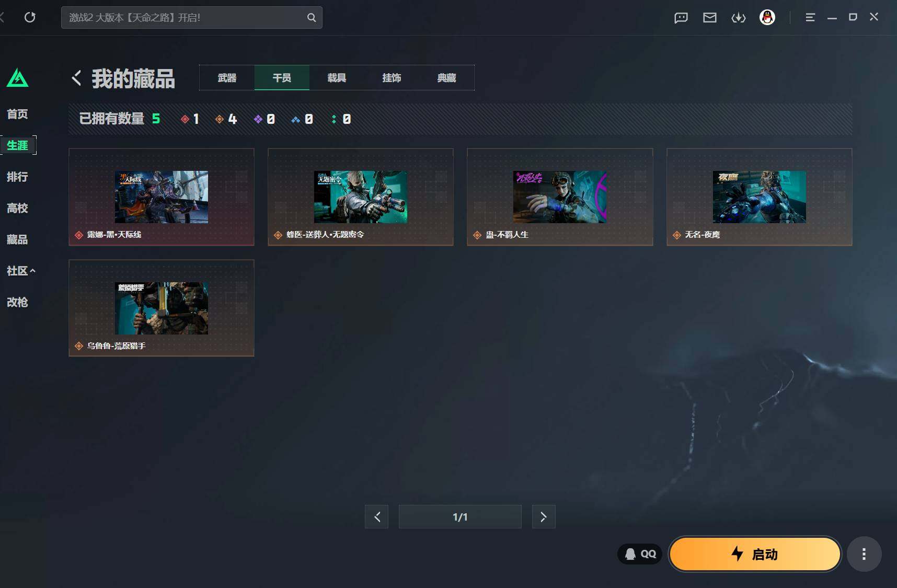Screen dimensions: 897x588
Task: Click the 我的藏品 page title
Action: click(133, 78)
